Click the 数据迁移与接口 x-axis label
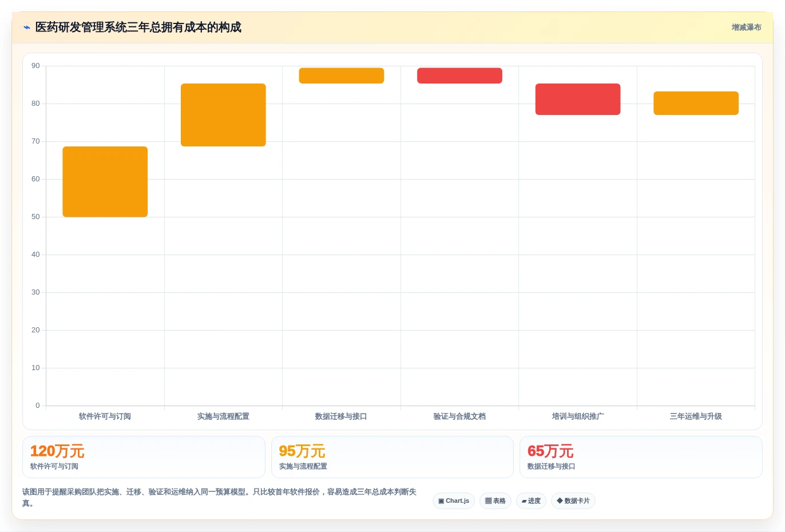The width and height of the screenshot is (785, 532). pos(341,416)
